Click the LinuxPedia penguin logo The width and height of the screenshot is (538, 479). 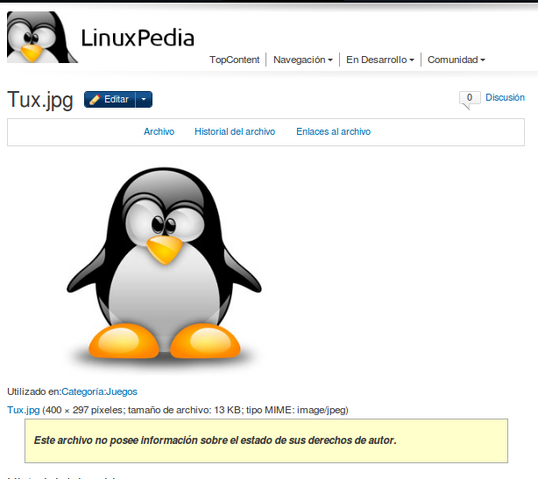tap(42, 37)
